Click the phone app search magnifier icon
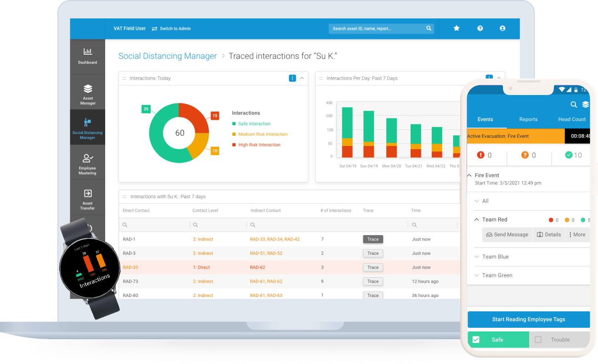The height and width of the screenshot is (364, 598). 574,105
